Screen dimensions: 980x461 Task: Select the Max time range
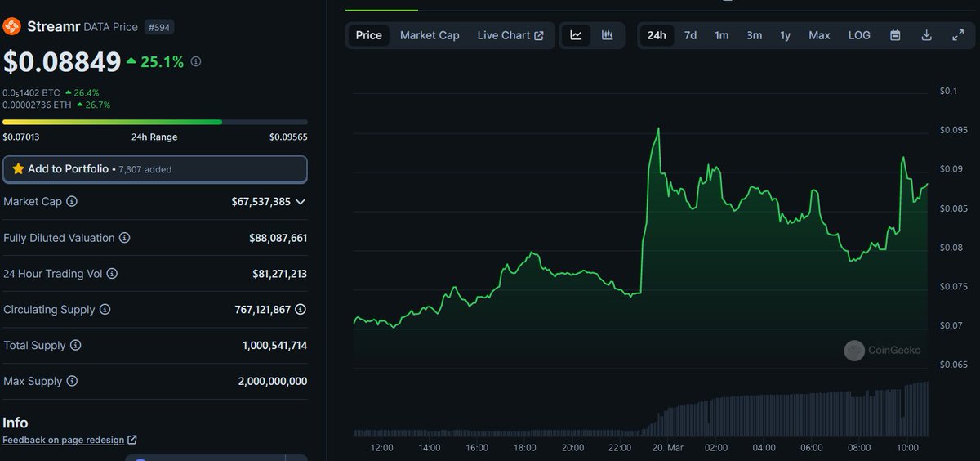click(x=819, y=35)
